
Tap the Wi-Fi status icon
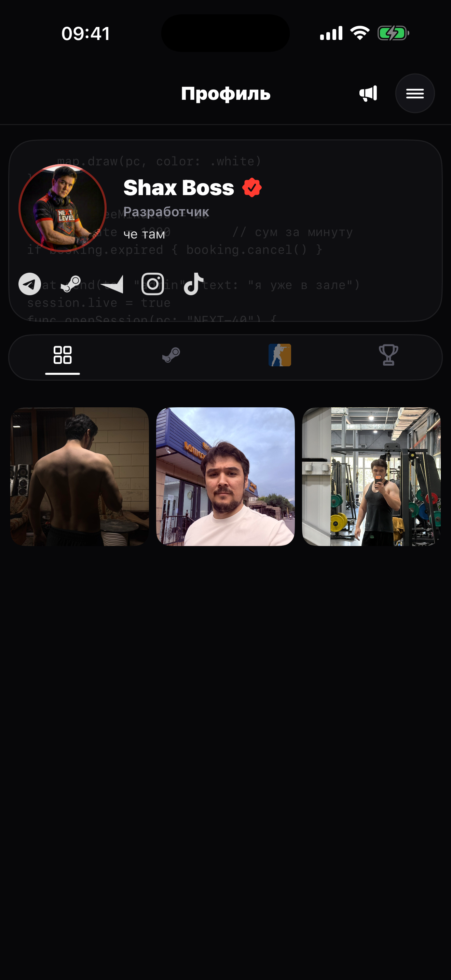click(x=360, y=33)
